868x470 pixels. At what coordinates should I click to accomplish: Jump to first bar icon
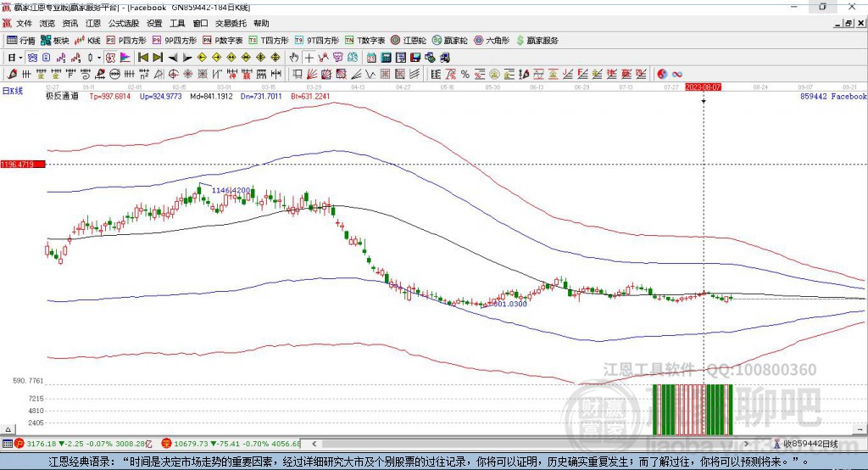click(x=143, y=58)
